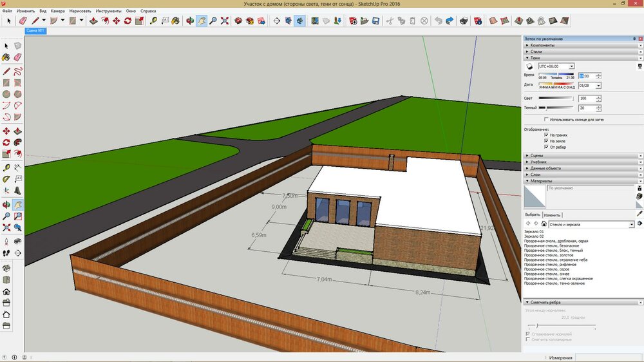
Task: Open the UTC +06:00 time zone dropdown
Action: click(572, 66)
